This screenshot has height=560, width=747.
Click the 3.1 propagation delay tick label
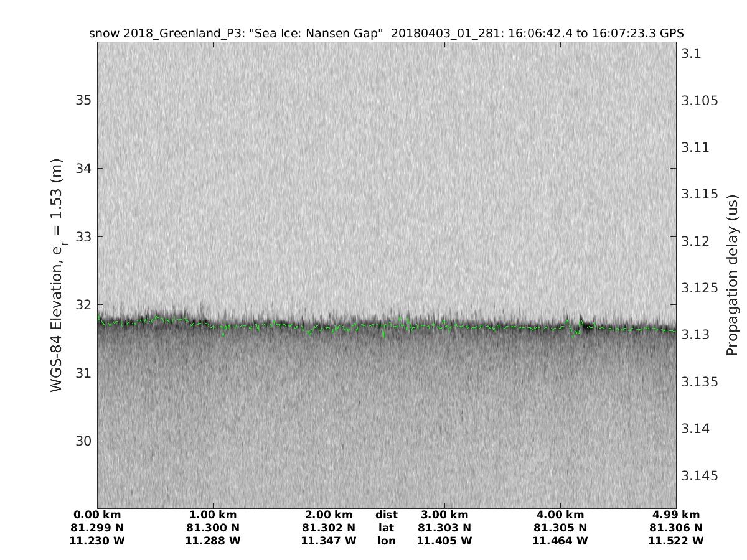692,54
